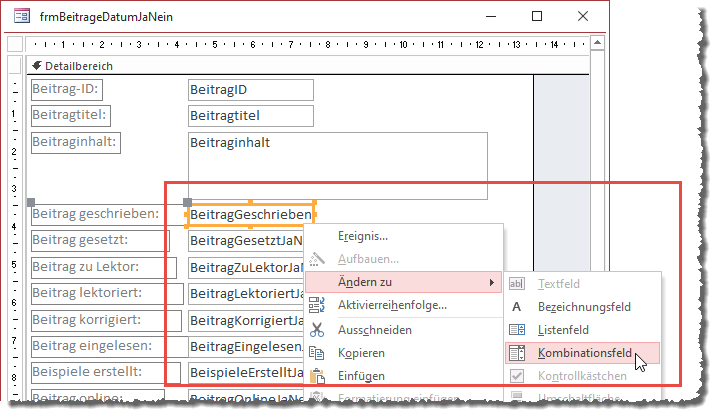
Task: Select the Beitrag lektoriert: label
Action: coord(107,294)
